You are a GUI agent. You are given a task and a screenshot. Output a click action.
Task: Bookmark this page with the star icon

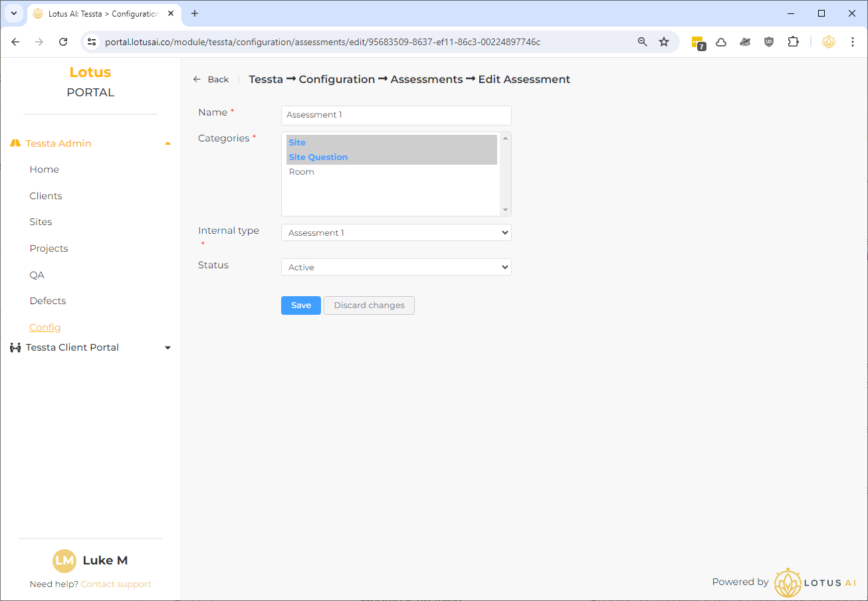tap(663, 42)
